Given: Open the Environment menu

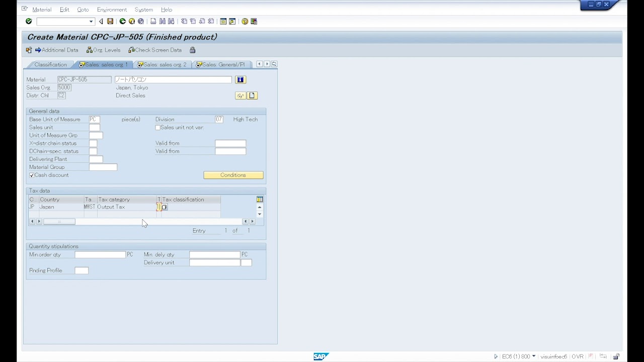Looking at the screenshot, I should click(x=112, y=10).
